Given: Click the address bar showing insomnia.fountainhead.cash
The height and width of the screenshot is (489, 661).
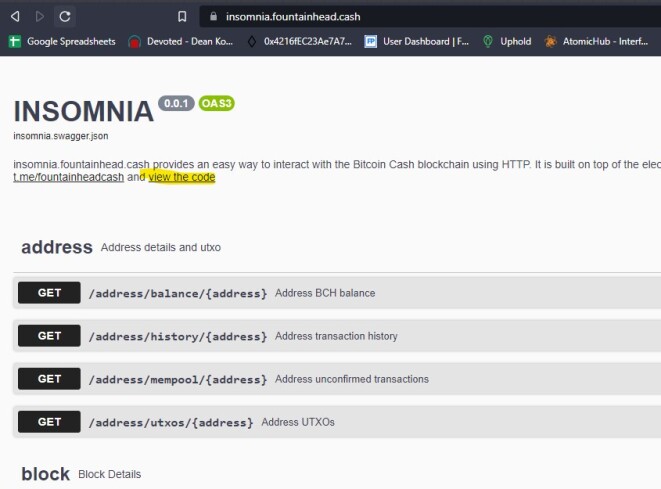Looking at the screenshot, I should pos(430,16).
